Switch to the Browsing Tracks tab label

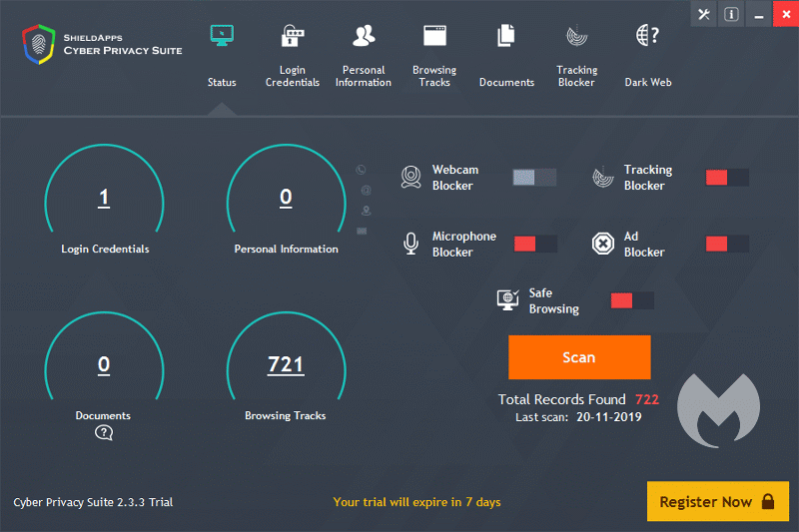tap(434, 76)
